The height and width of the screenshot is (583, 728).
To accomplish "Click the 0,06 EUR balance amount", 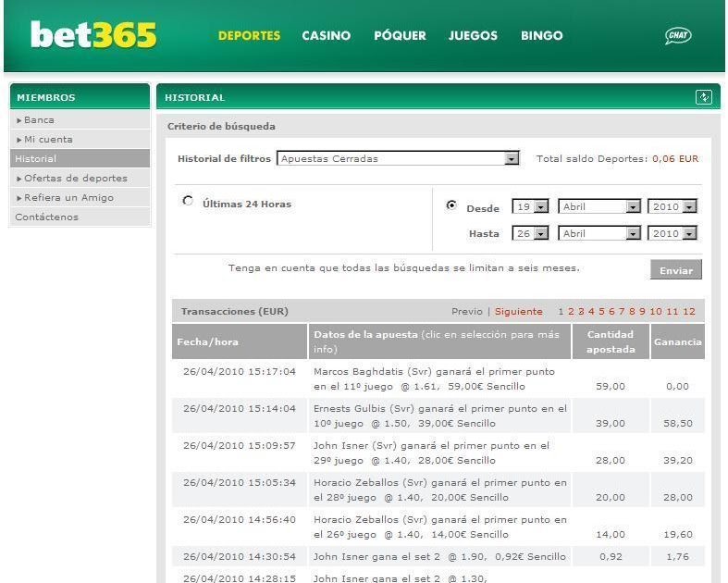I will [x=675, y=158].
